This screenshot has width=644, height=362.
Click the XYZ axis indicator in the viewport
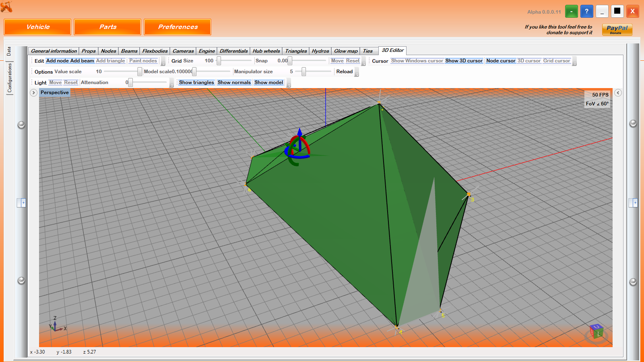coord(57,325)
